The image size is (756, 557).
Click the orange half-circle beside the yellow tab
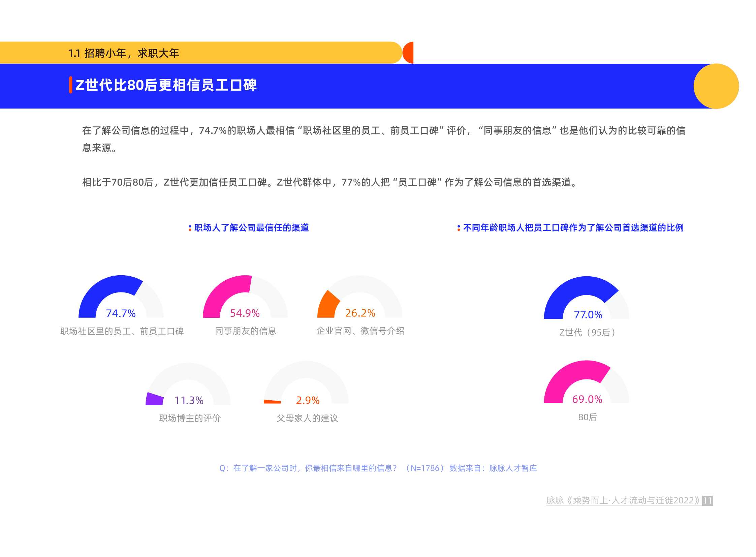(408, 53)
